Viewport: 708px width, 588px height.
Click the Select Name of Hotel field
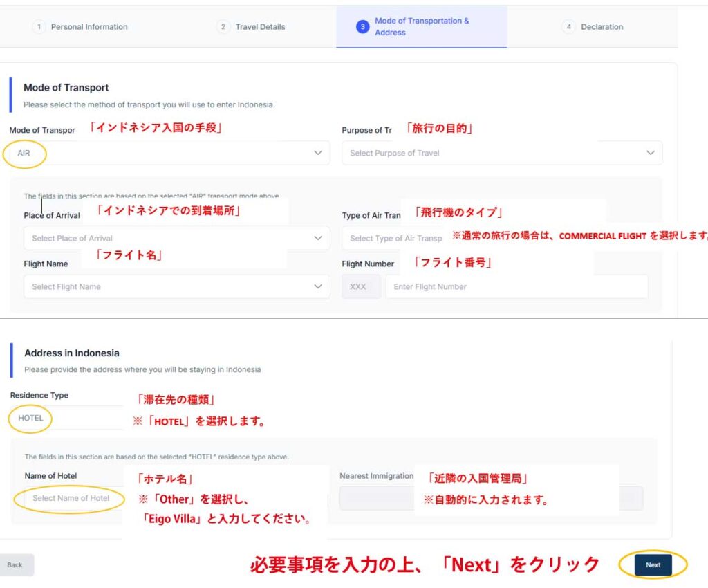coord(71,498)
